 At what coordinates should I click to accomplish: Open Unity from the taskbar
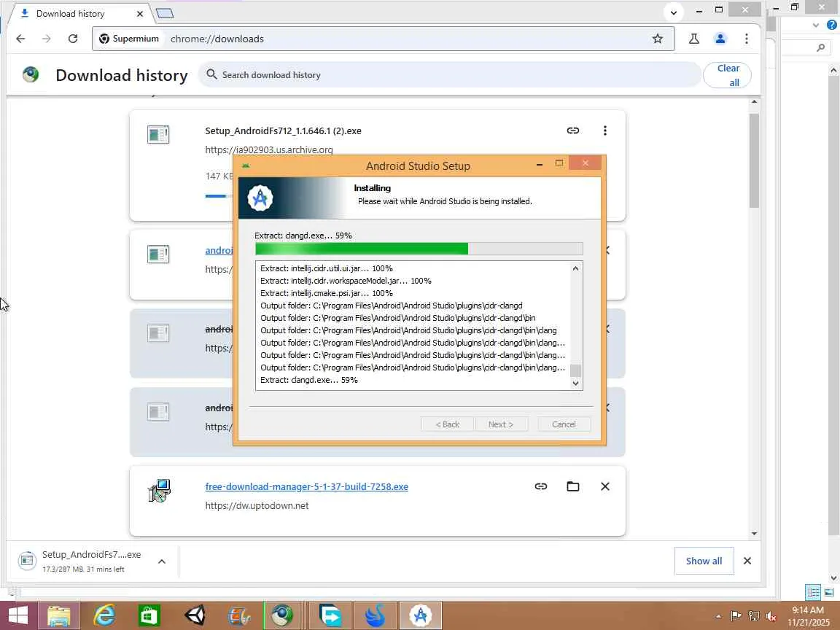coord(195,615)
